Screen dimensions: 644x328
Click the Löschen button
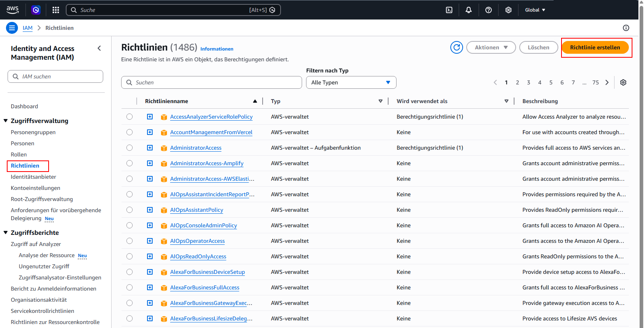pos(538,47)
